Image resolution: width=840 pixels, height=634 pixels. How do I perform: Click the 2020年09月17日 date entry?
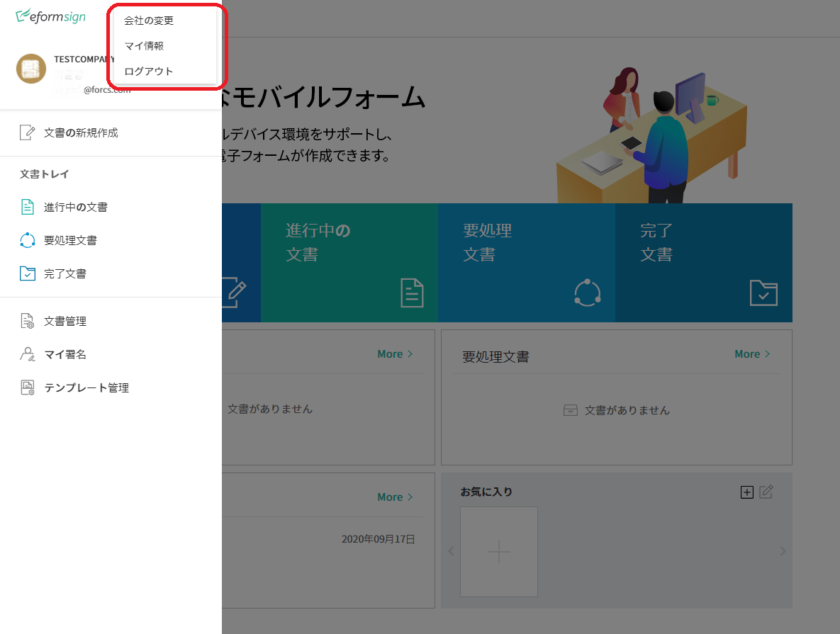pyautogui.click(x=379, y=539)
